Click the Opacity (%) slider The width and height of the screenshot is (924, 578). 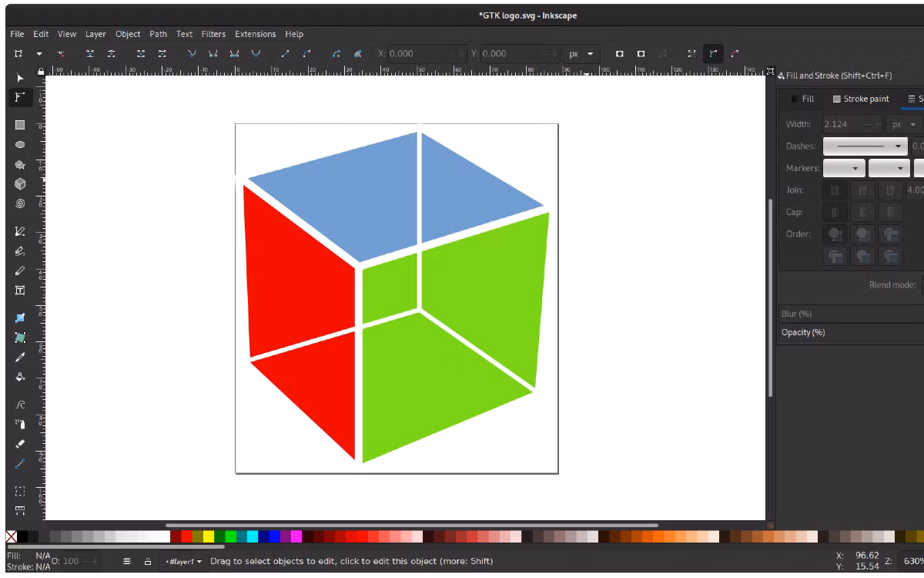click(x=851, y=332)
